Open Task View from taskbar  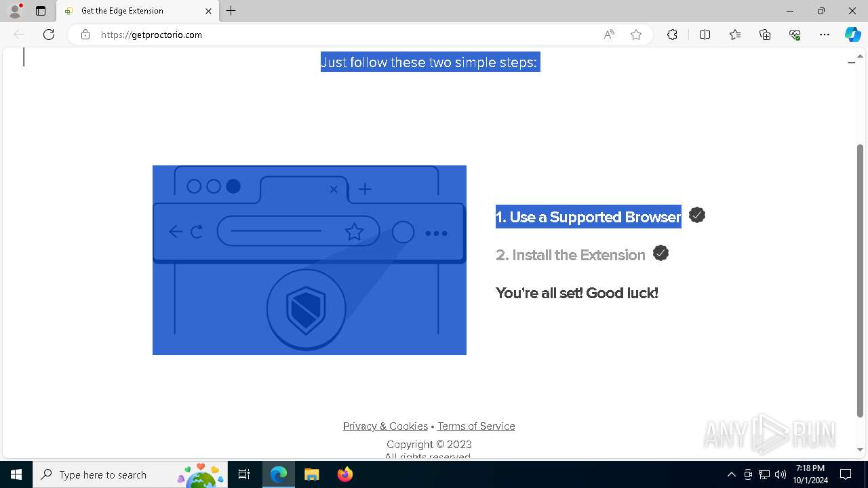[x=244, y=474]
